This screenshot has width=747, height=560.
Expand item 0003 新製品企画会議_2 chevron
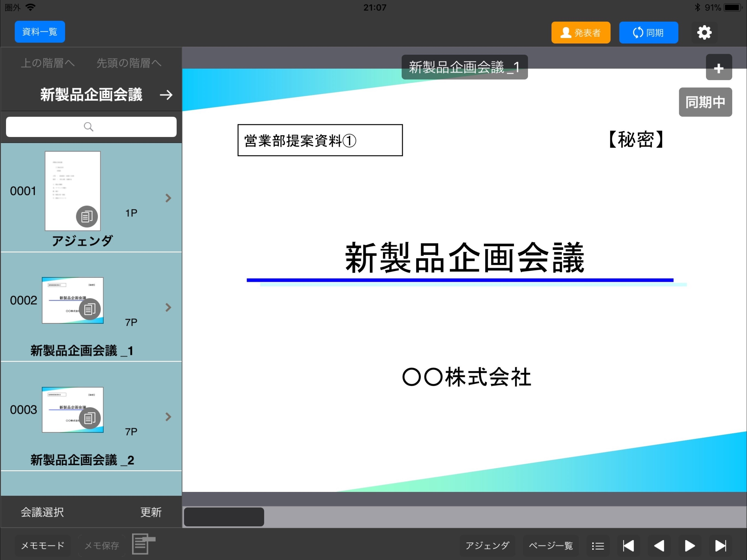click(x=168, y=417)
